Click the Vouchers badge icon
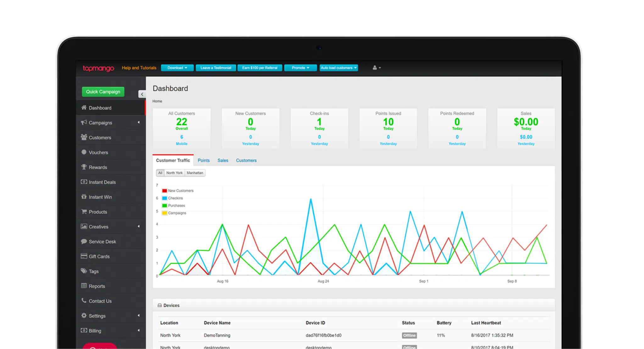Screen dimensions: 644x349 (84, 152)
